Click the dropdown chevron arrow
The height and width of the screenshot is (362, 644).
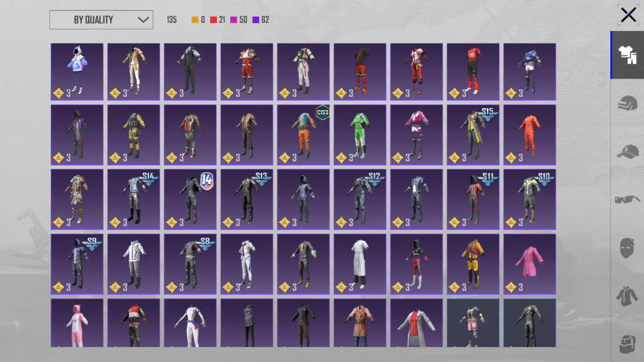pyautogui.click(x=143, y=20)
